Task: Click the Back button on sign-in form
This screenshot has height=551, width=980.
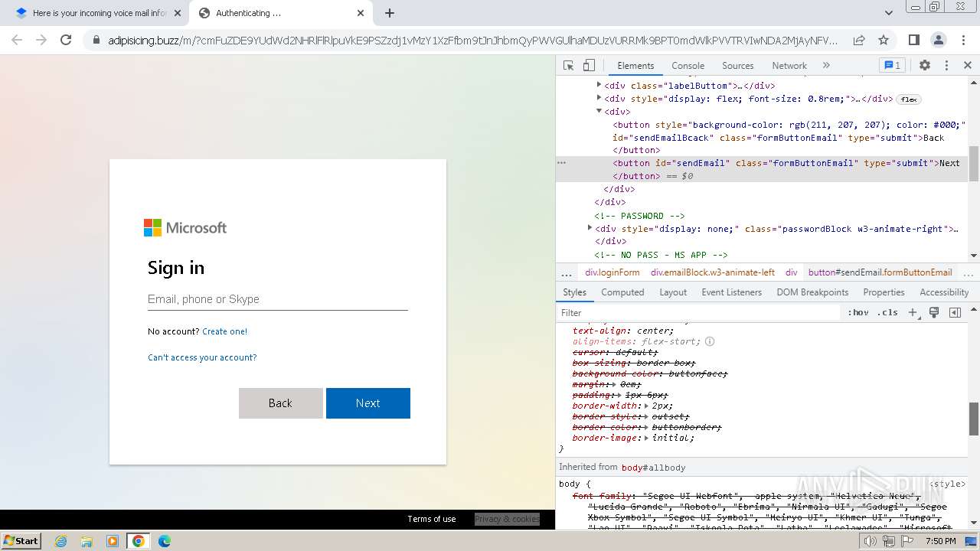Action: pyautogui.click(x=280, y=403)
